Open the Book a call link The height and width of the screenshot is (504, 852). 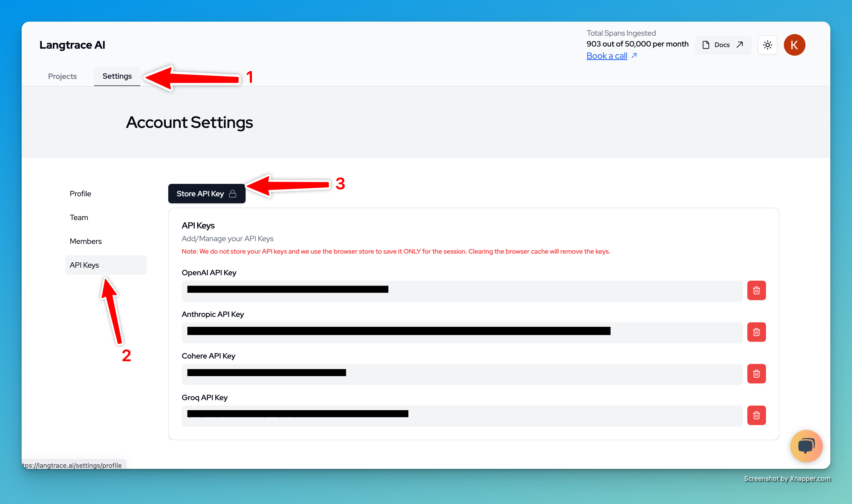click(x=607, y=55)
